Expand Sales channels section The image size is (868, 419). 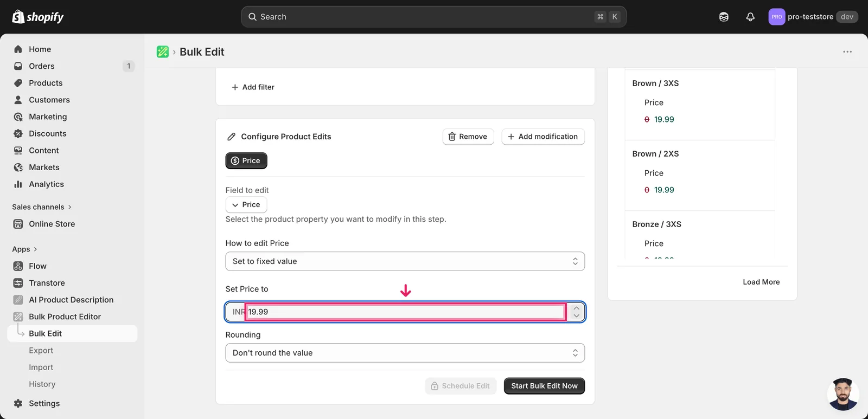[x=42, y=207]
